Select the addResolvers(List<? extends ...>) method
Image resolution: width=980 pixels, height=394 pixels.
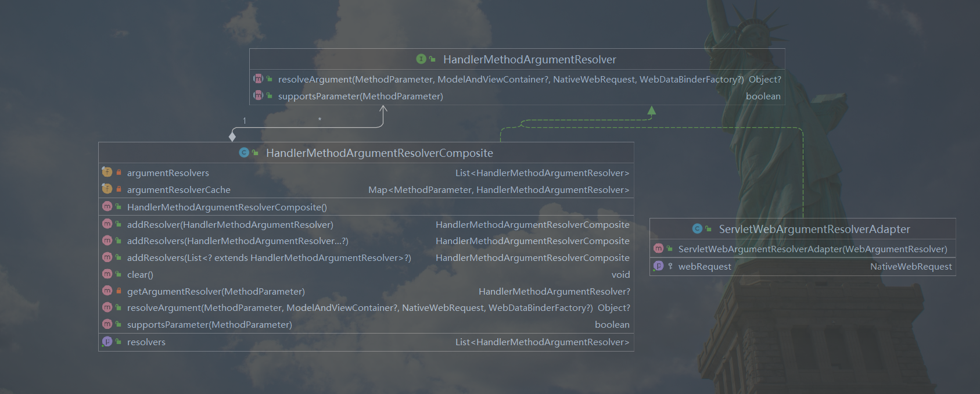tap(269, 257)
